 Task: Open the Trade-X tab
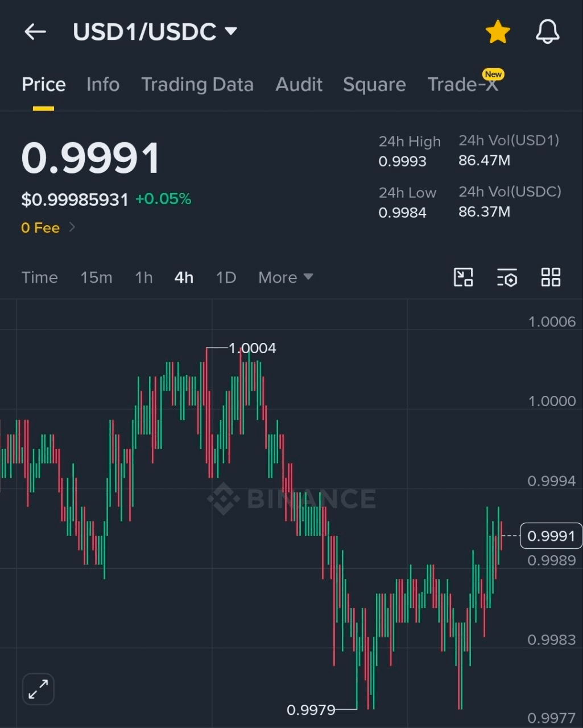(x=462, y=85)
